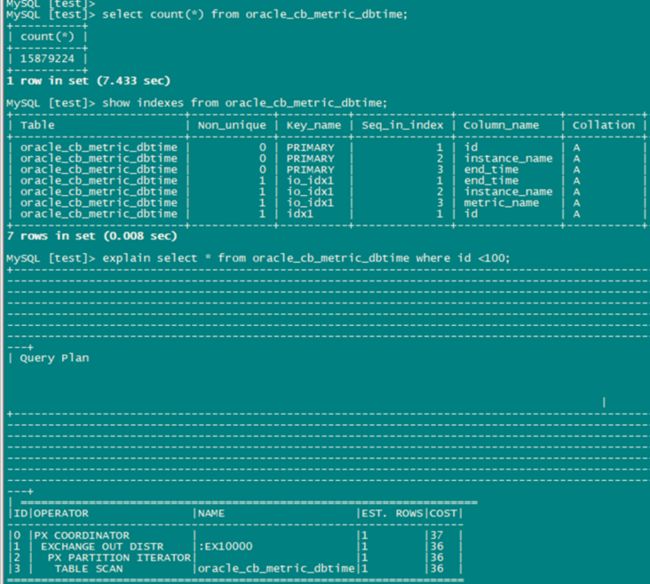Select the PX COORDINATOR operator
Image resolution: width=650 pixels, height=584 pixels.
[x=82, y=536]
